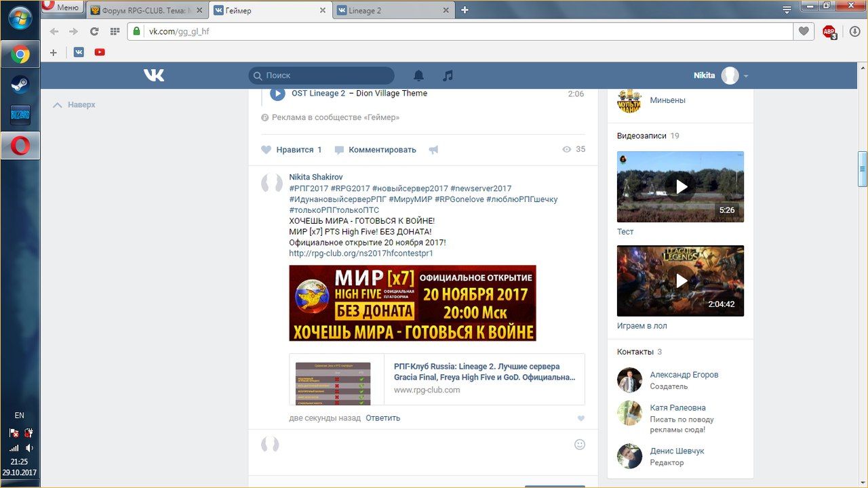868x488 pixels.
Task: Expand the Nikita profile menu
Action: click(x=721, y=75)
